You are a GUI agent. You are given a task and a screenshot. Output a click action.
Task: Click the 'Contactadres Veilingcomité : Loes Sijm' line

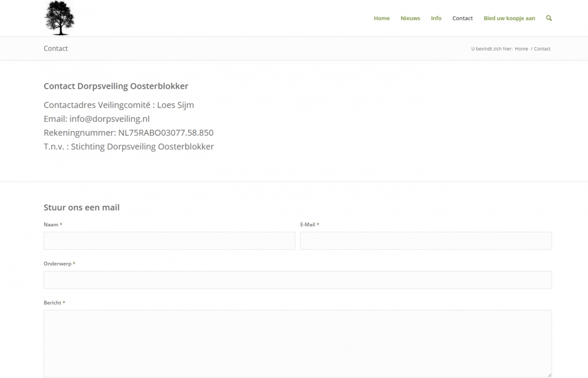tap(119, 105)
